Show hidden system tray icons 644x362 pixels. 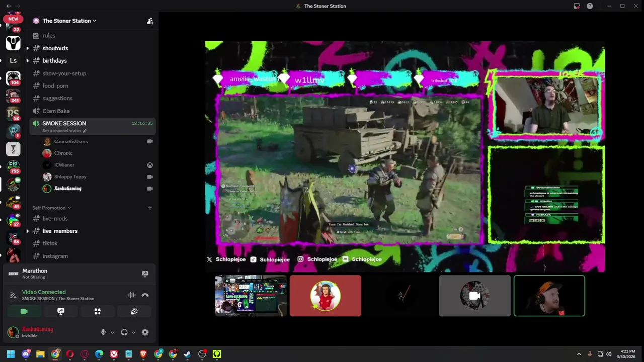579,354
